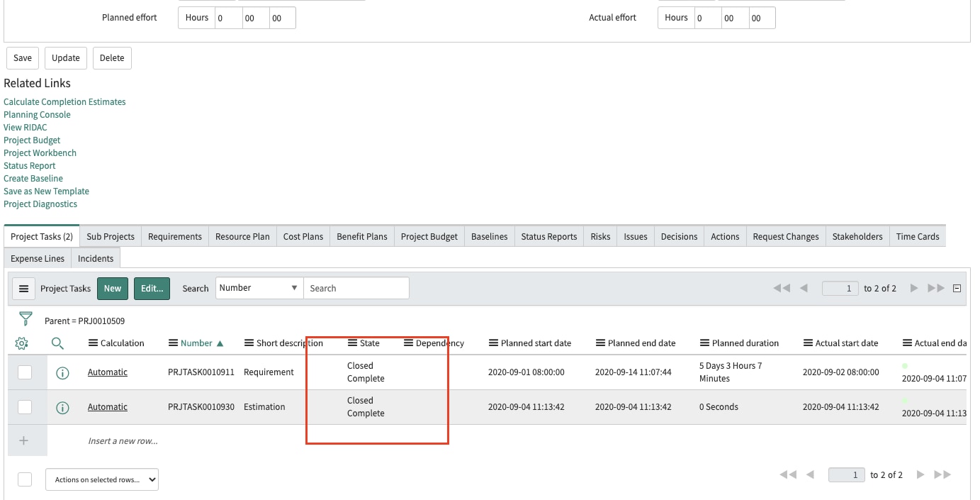Select checkbox for Estimation task row
The image size is (980, 500).
25,407
